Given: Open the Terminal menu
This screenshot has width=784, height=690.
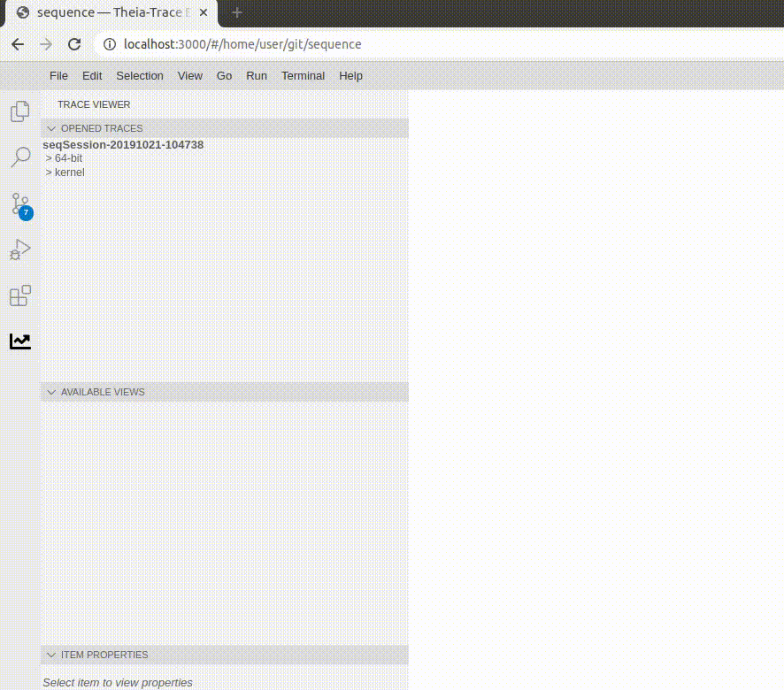Looking at the screenshot, I should (303, 76).
